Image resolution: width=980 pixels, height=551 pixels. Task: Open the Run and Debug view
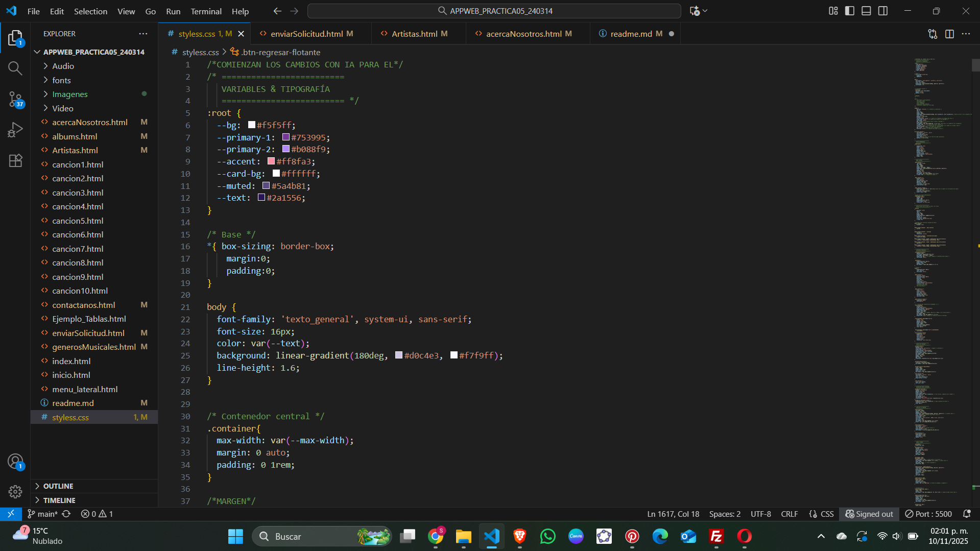pos(15,130)
